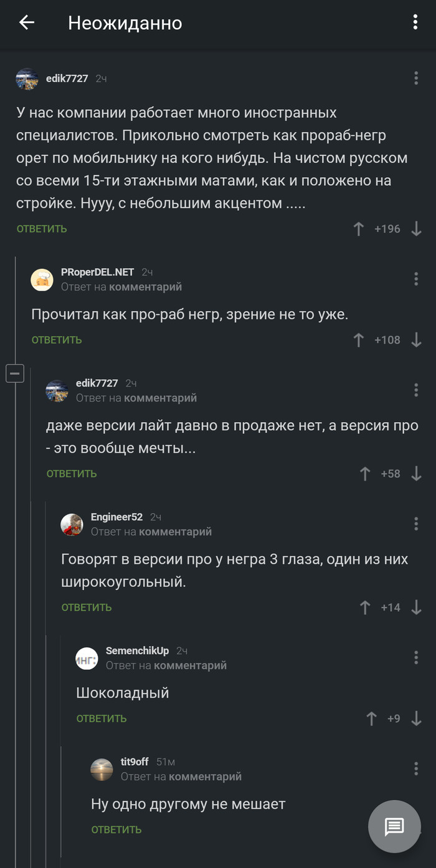Open options menu for tit9off's comment
Viewport: 436px width, 868px height.
416,768
